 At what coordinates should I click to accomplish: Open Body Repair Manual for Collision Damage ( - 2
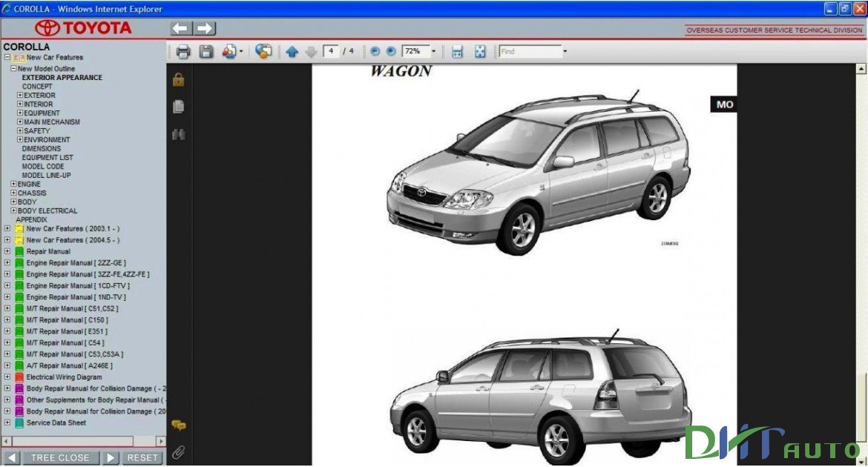(96, 389)
